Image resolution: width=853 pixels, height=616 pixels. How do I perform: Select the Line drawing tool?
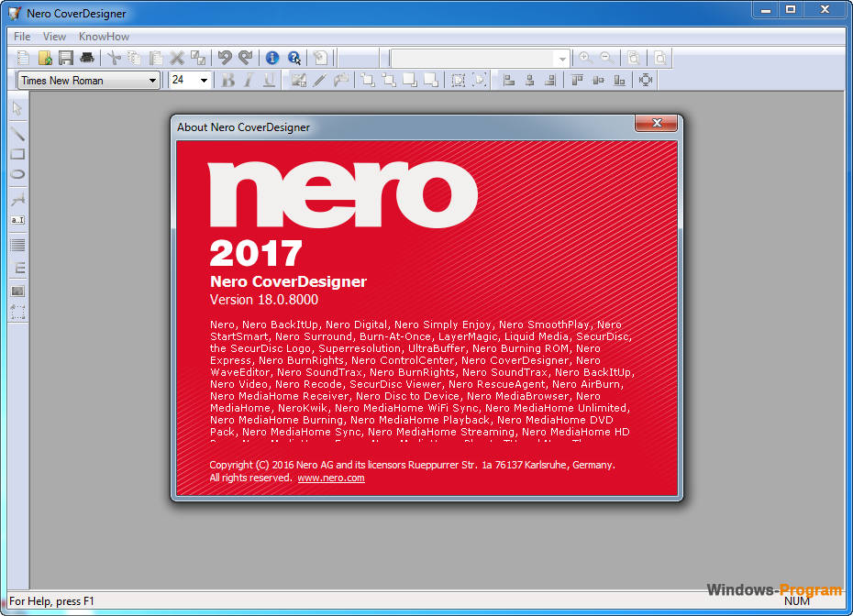17,133
